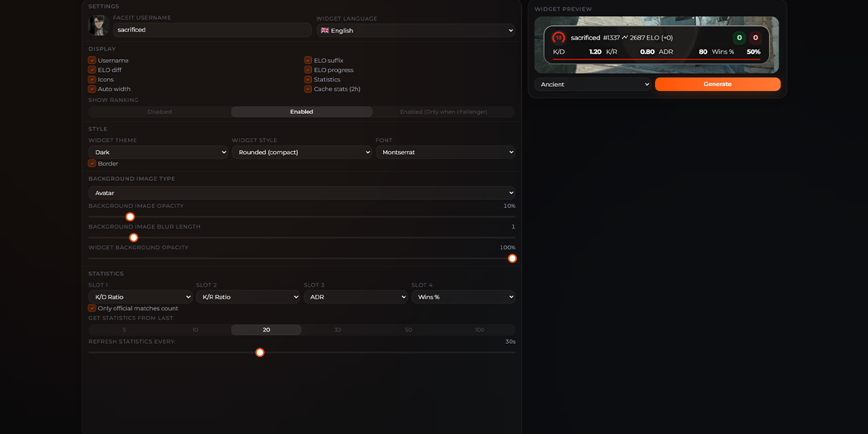Click the FACEIT avatar icon next to username
The width and height of the screenshot is (868, 434).
tap(98, 26)
